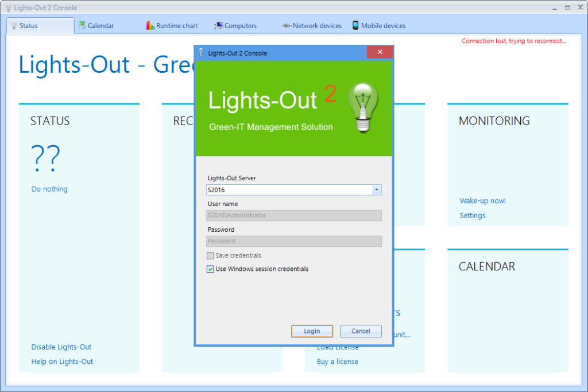Open Monitoring Settings

[472, 215]
